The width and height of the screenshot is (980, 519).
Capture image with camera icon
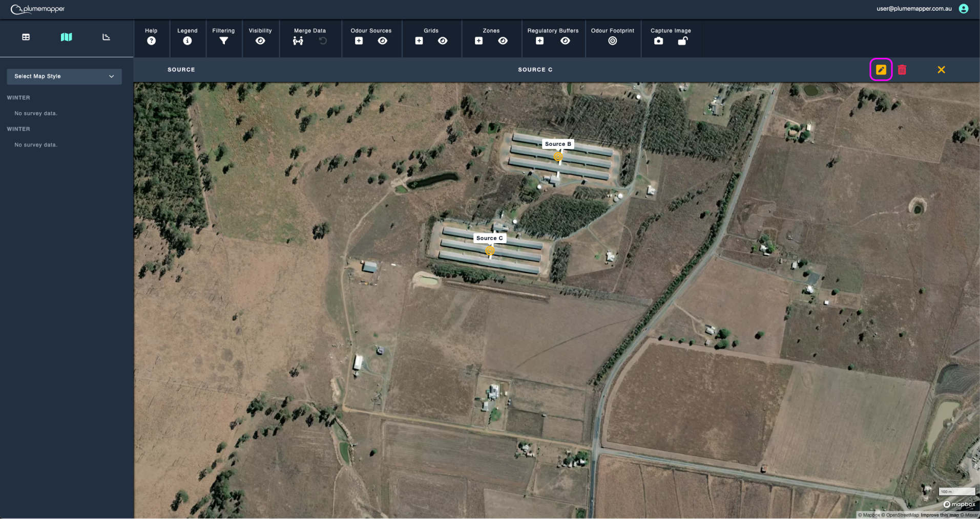pyautogui.click(x=659, y=41)
